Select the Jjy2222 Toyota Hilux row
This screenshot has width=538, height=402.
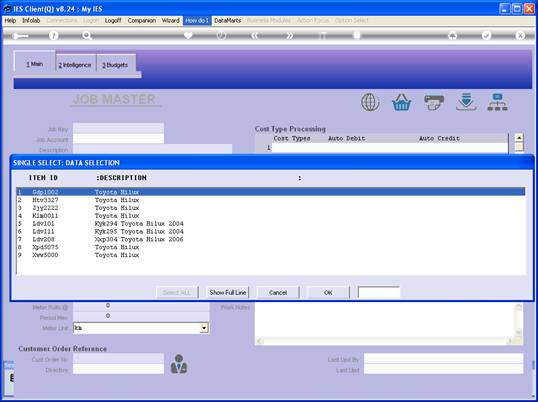271,208
